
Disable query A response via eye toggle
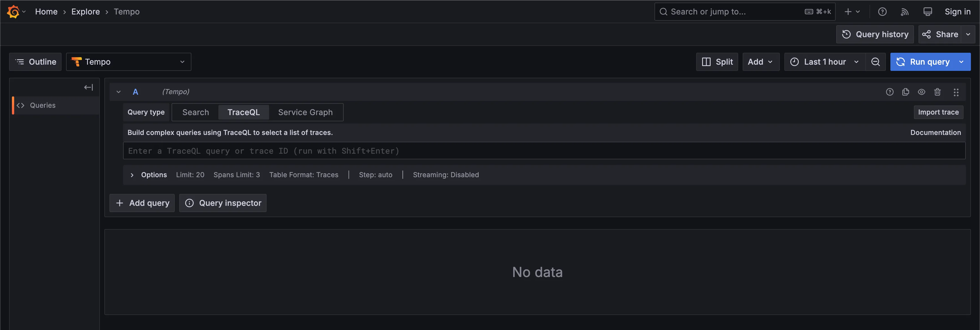tap(922, 92)
